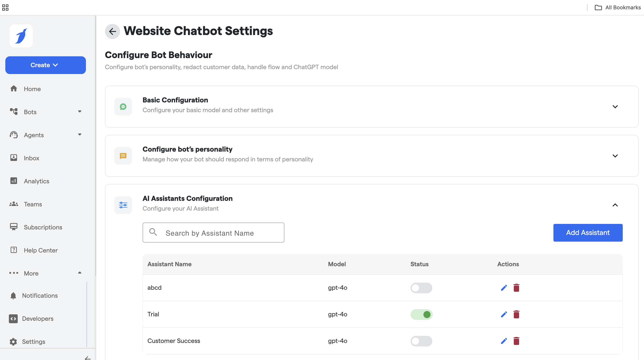The height and width of the screenshot is (360, 644).
Task: Click the penguin logo in sidebar
Action: [x=21, y=36]
